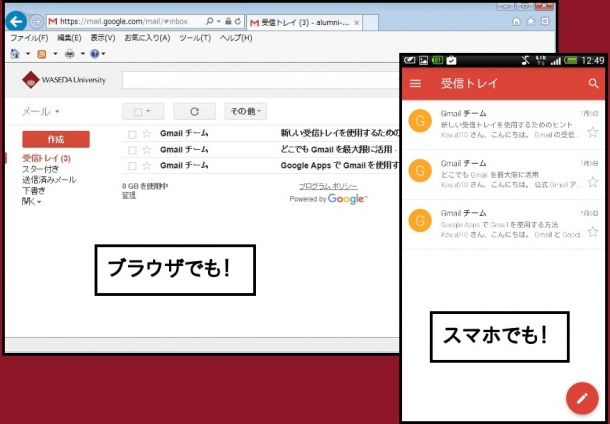Star the 新しい受信トレイ mail in browser
The height and width of the screenshot is (424, 610).
click(147, 134)
